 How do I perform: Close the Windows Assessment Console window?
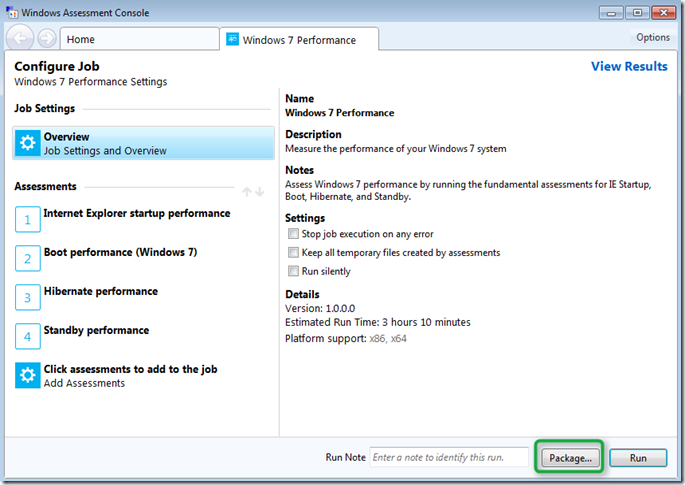point(664,13)
